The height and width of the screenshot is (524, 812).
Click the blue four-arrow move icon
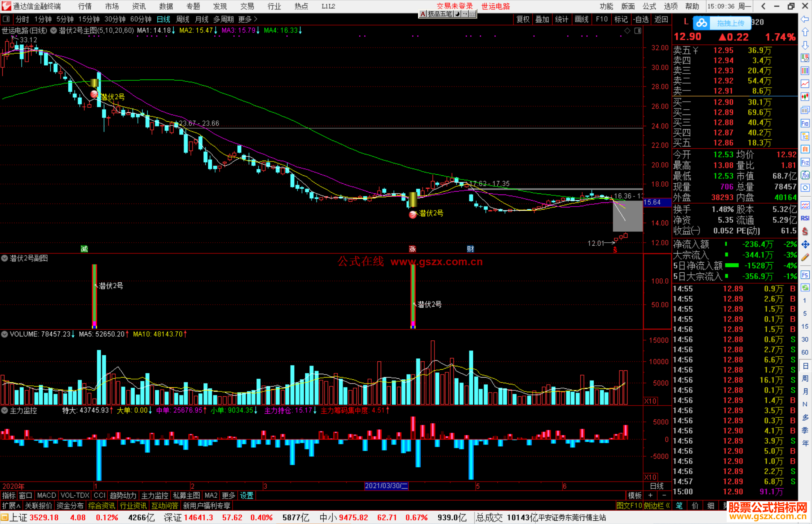pos(805,245)
